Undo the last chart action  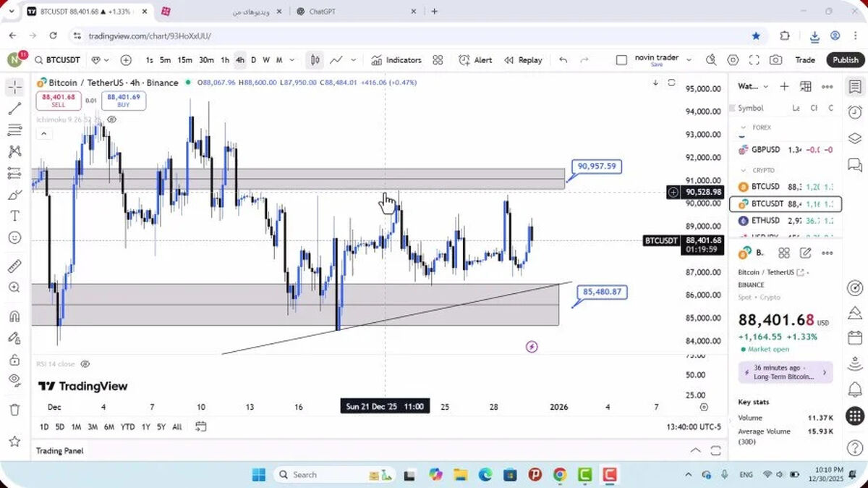pos(563,60)
